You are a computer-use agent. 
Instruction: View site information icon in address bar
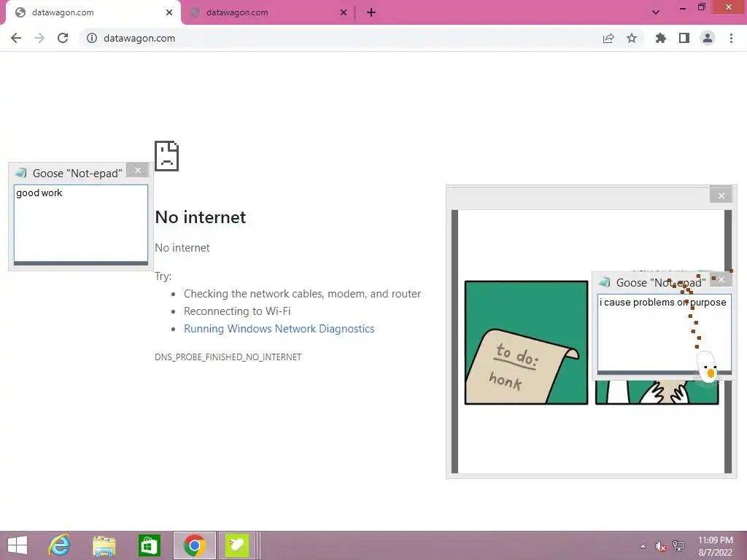point(92,38)
